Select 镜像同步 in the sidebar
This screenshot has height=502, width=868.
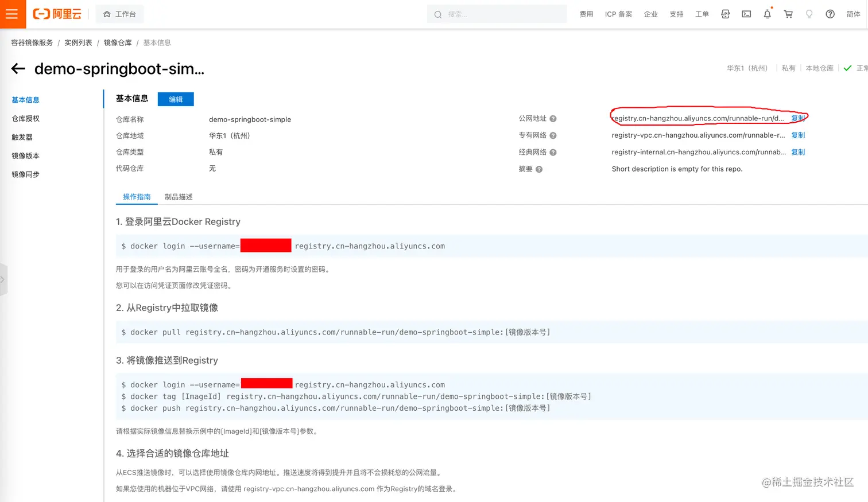pos(26,174)
